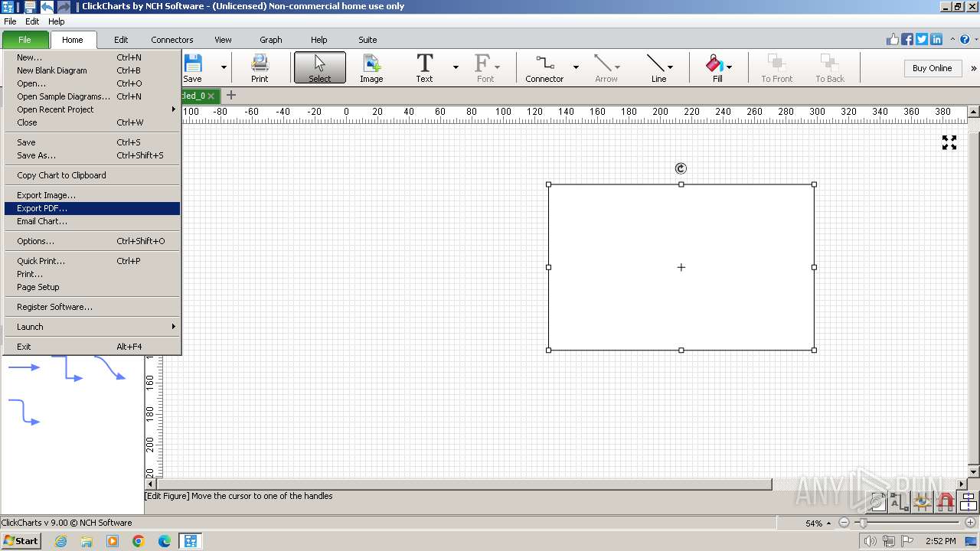Click the zoom-to-page magnifier icon at bottom

[877, 502]
